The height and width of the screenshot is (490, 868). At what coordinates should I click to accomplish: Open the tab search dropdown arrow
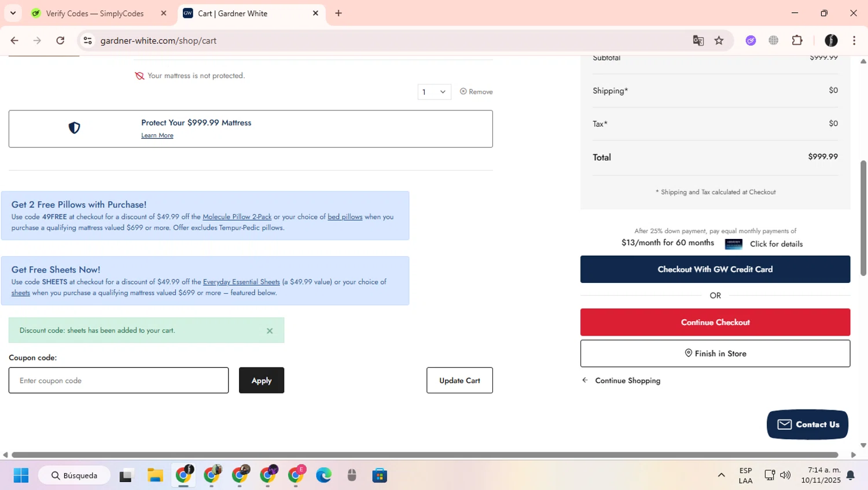click(13, 13)
